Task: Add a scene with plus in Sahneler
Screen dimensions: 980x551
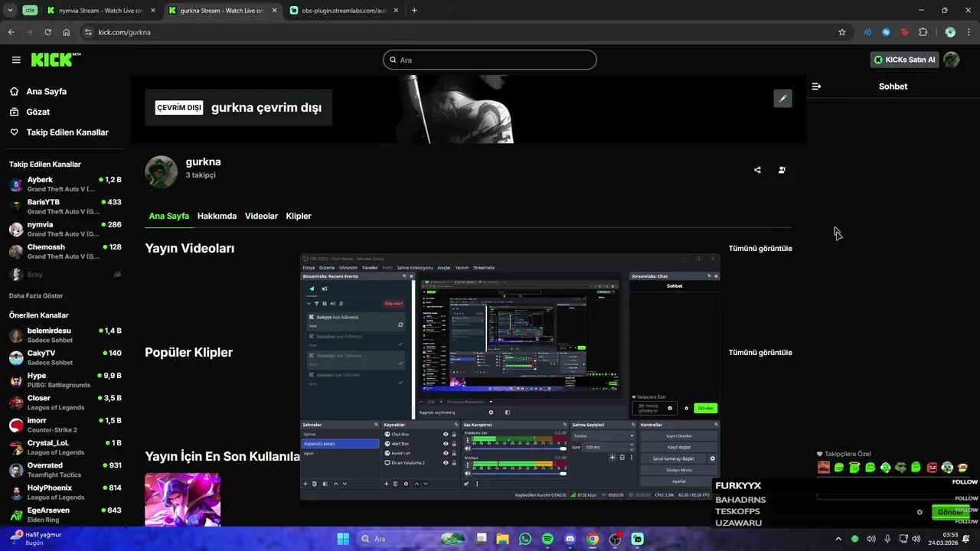Action: click(305, 484)
